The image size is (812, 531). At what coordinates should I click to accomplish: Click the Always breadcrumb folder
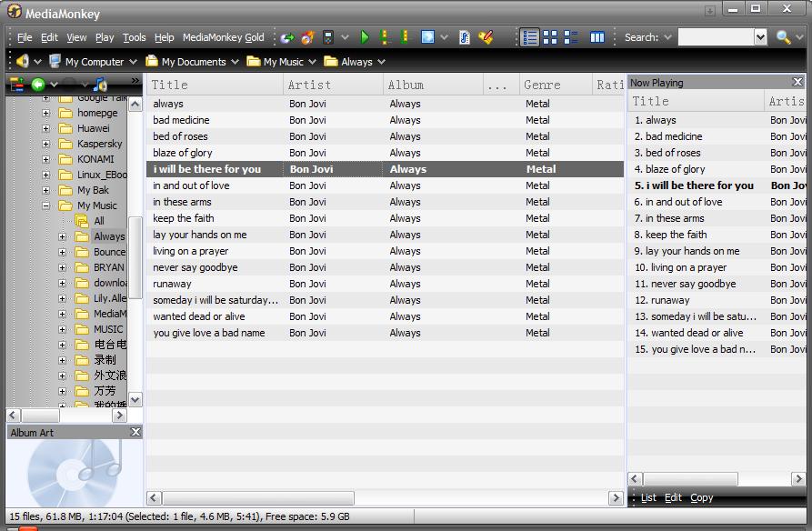tap(348, 62)
